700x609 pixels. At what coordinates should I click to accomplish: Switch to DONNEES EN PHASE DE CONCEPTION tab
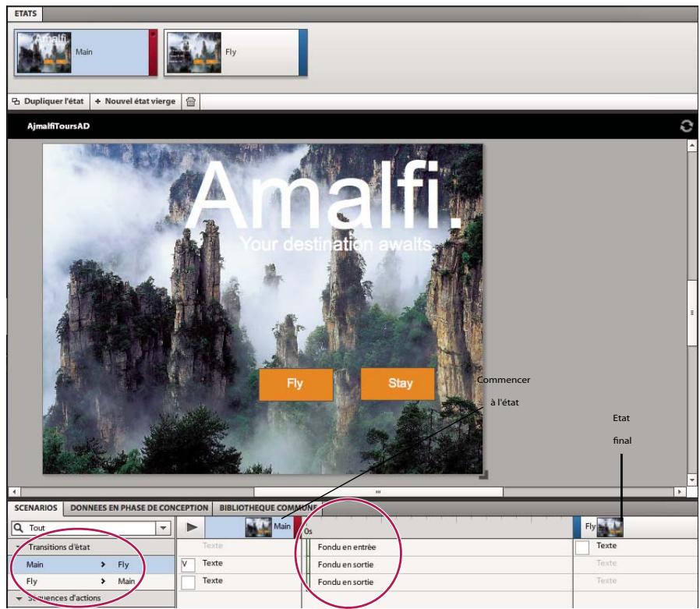[x=140, y=508]
